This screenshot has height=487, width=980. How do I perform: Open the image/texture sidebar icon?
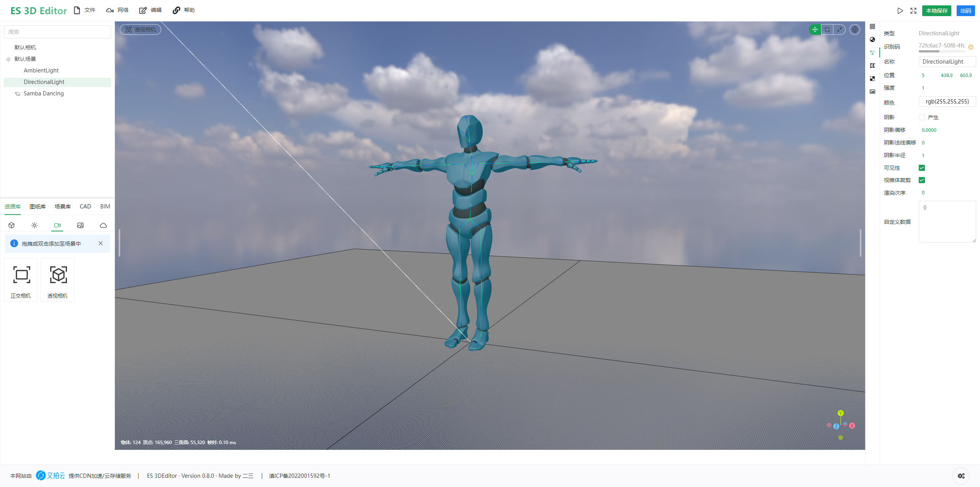click(872, 92)
